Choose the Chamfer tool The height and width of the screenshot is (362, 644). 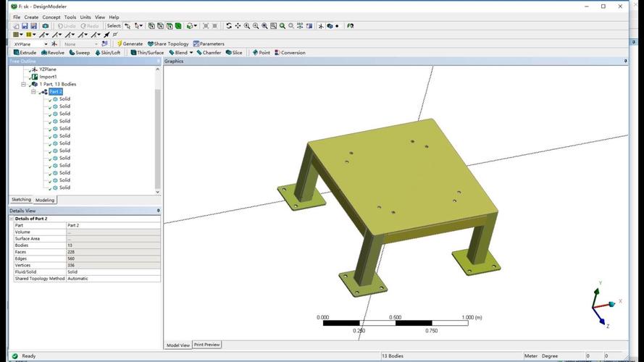point(209,53)
